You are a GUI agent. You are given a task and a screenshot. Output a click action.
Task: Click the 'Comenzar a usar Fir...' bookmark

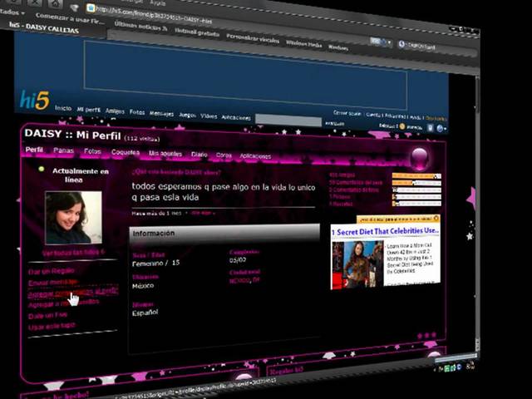[70, 18]
